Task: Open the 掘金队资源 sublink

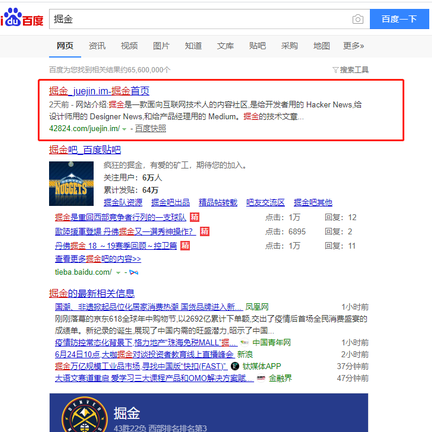Action: click(x=123, y=202)
